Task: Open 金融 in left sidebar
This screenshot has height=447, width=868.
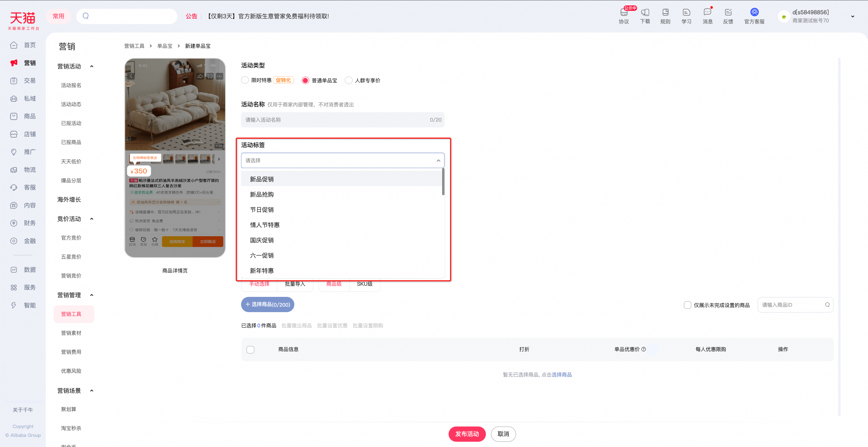Action: pos(23,241)
